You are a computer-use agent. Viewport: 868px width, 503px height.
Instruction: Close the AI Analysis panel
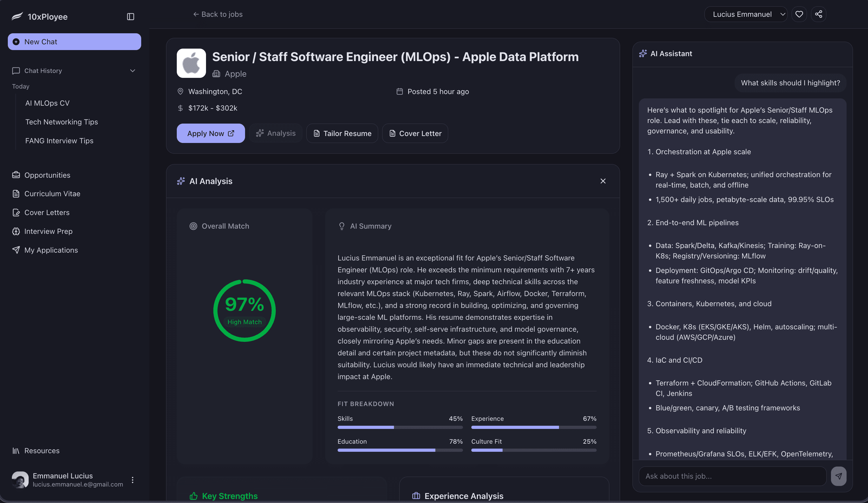tap(603, 181)
